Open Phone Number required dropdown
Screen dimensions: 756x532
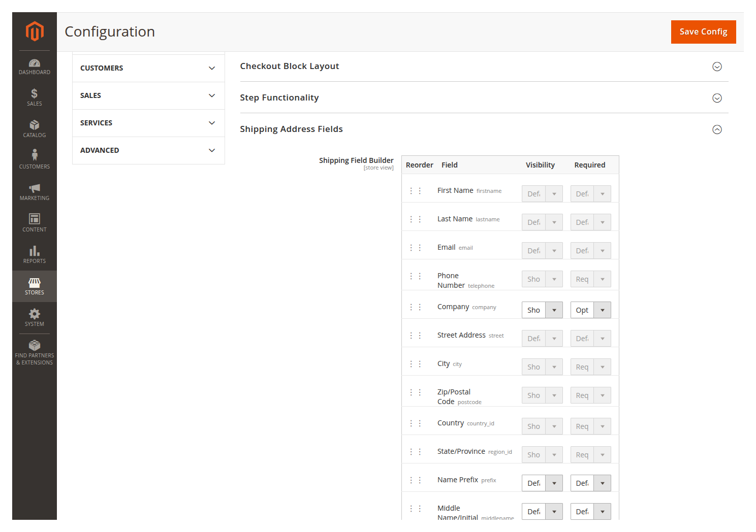coord(590,279)
